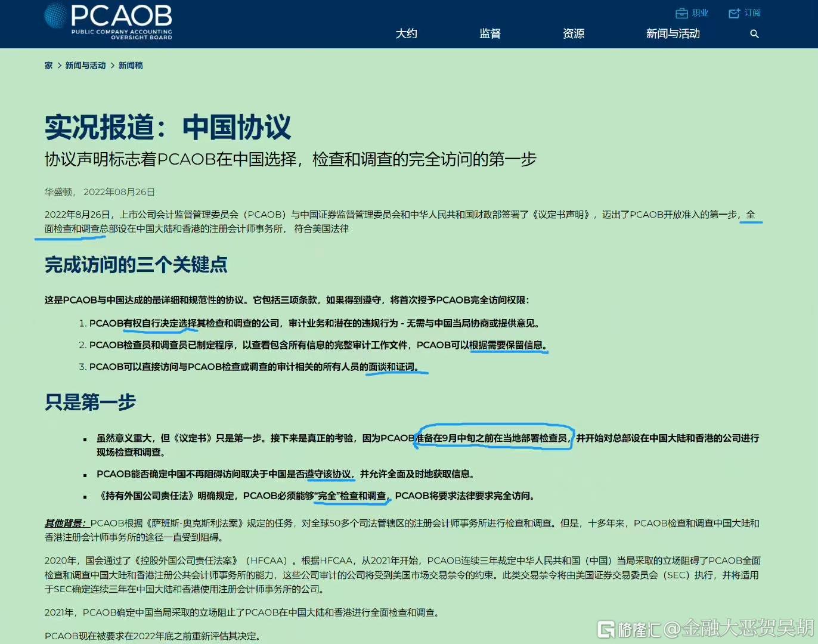Click list item 2 about 根据需要保留信息
818x644 pixels.
[313, 345]
